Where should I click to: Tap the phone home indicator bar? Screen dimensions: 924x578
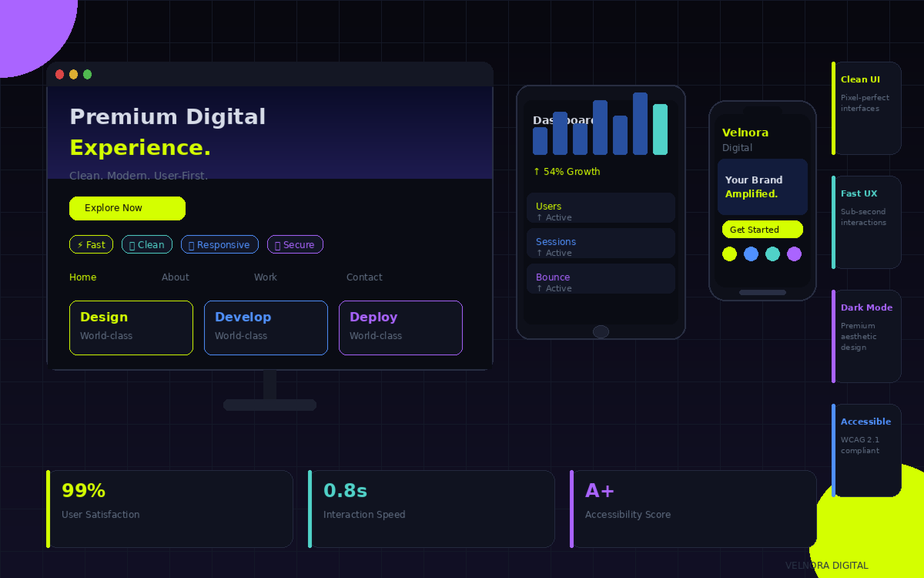tap(762, 292)
